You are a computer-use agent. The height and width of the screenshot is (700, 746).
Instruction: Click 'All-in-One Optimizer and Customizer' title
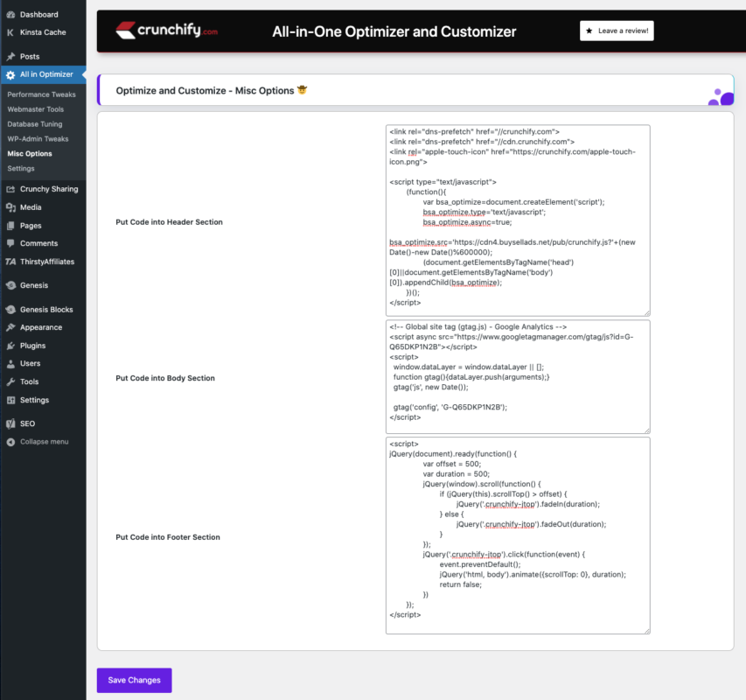[394, 31]
